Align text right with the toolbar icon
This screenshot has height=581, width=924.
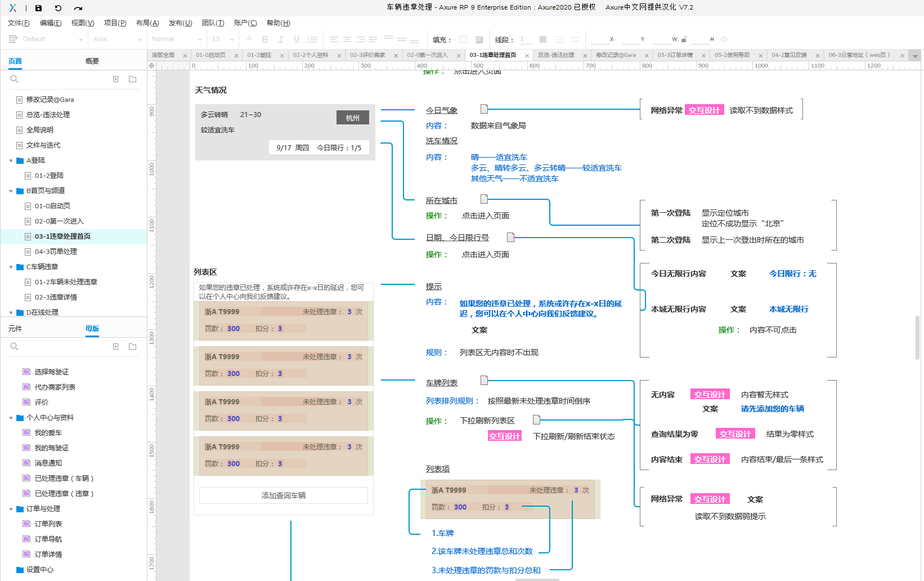[360, 39]
